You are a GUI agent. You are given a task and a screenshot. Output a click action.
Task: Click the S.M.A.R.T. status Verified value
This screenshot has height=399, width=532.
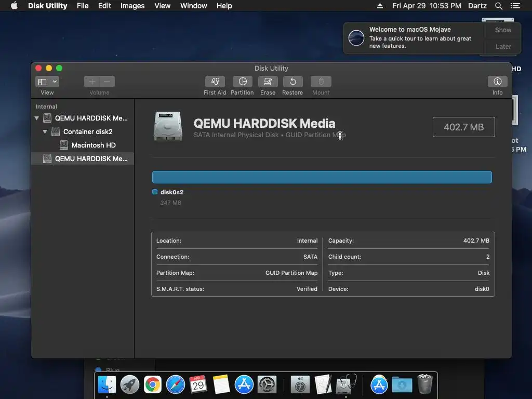point(307,289)
